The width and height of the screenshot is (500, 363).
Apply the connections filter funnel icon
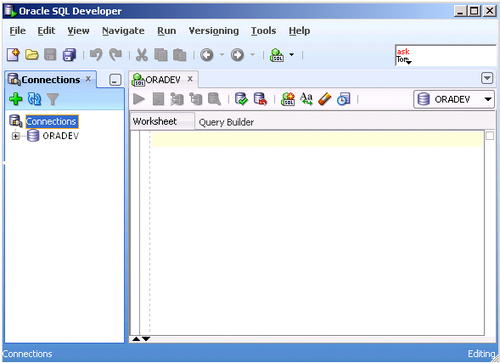[x=53, y=99]
